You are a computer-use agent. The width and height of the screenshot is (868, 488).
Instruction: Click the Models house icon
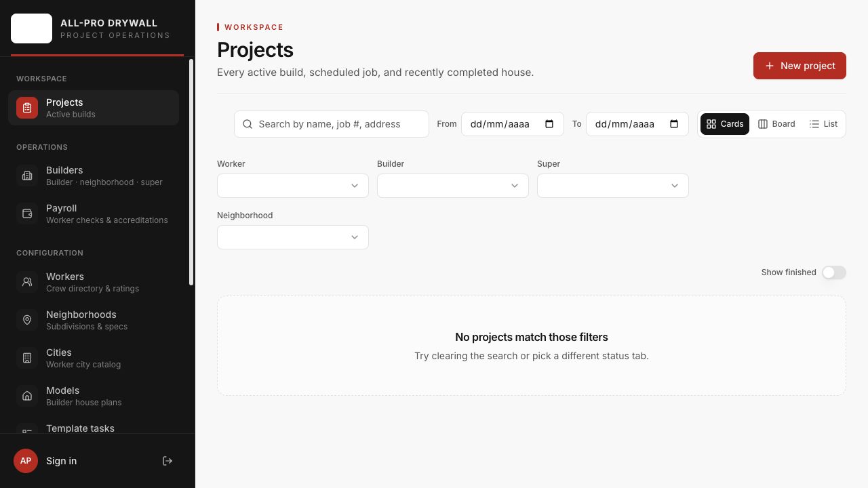27,396
